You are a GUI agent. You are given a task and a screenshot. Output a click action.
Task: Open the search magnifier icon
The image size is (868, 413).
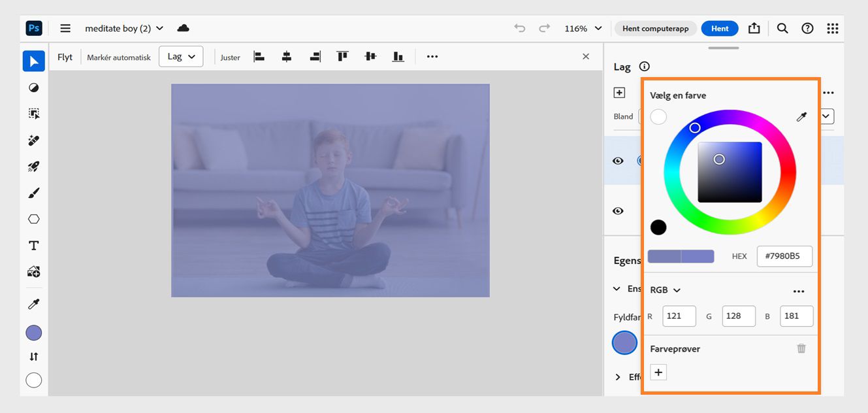click(x=782, y=29)
